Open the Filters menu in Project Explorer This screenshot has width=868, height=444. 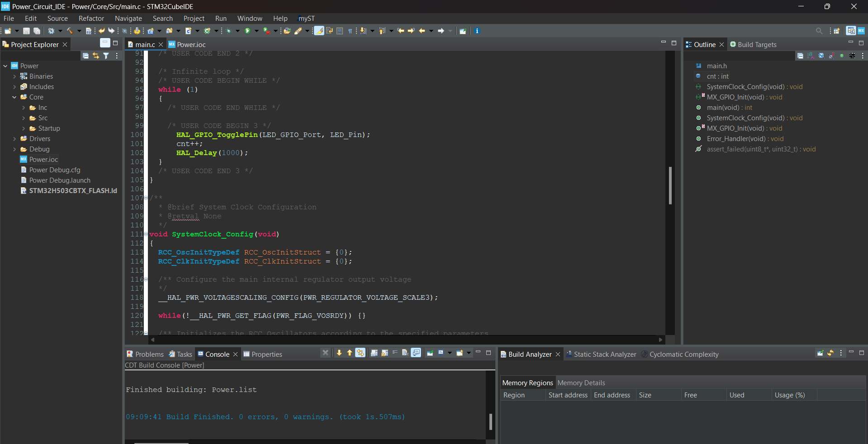106,55
